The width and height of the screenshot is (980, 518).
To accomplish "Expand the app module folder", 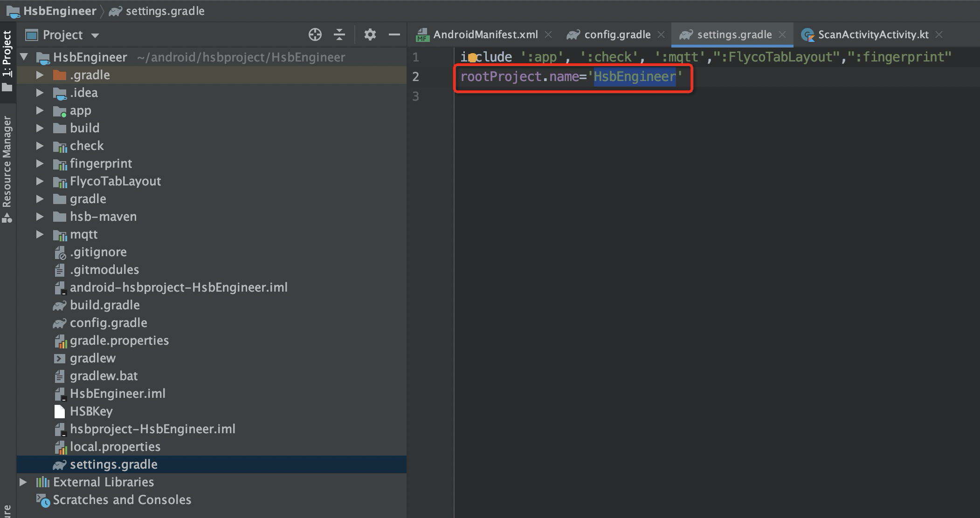I will (x=40, y=110).
